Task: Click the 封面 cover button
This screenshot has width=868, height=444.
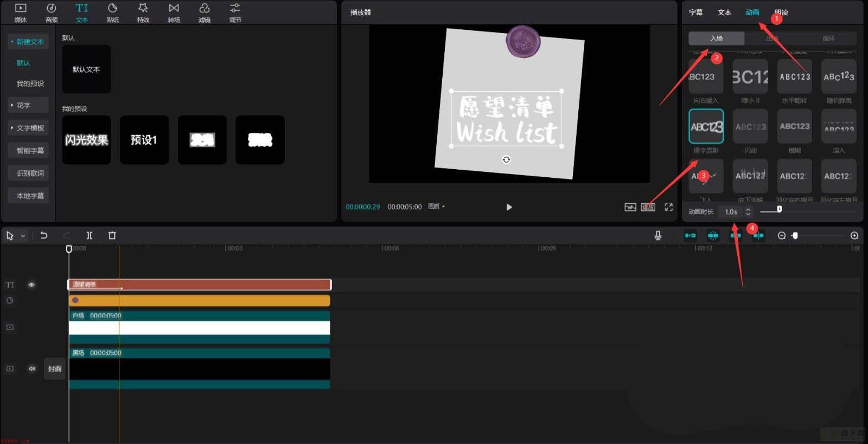Action: coord(55,369)
